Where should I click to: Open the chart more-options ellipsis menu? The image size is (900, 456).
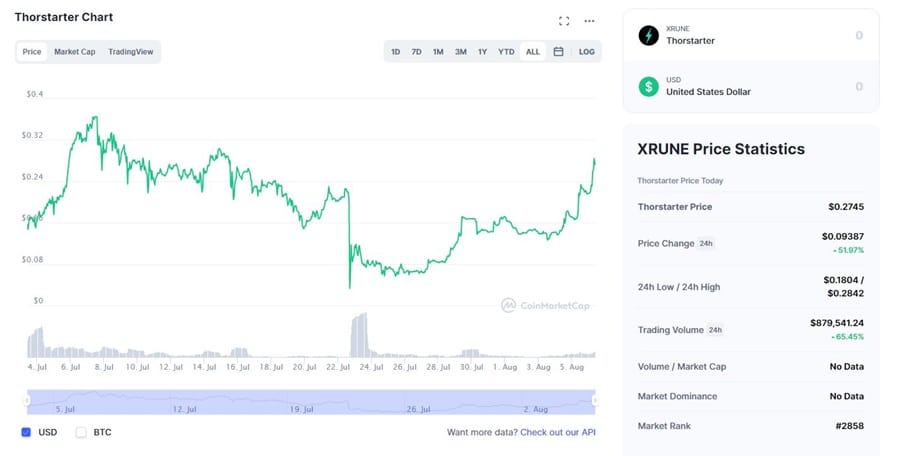[589, 20]
